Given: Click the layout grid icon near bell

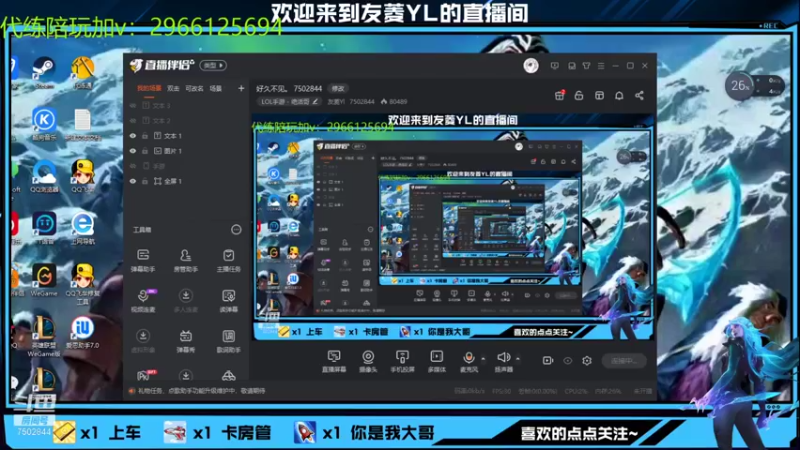Looking at the screenshot, I should [599, 95].
